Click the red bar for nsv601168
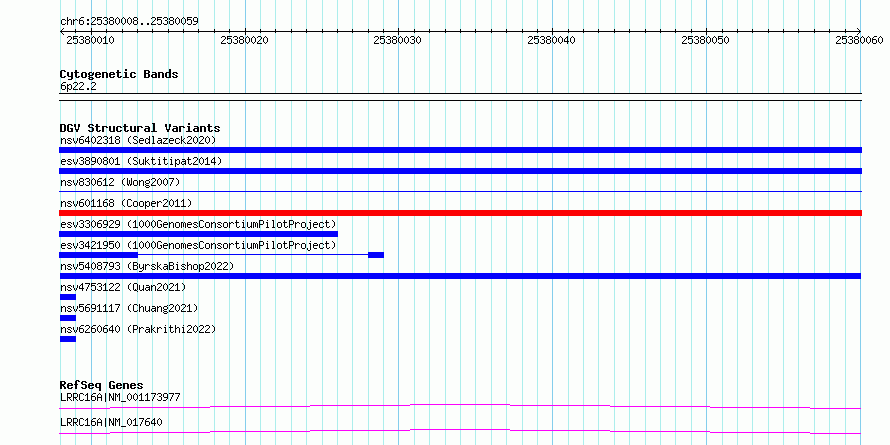Viewport: 890px width, 445px height. (460, 213)
